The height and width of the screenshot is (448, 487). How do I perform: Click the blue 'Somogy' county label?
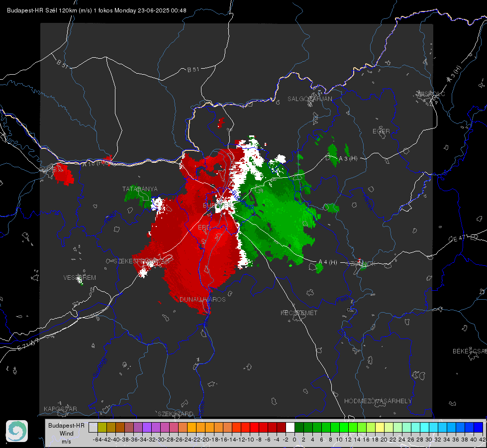pyautogui.click(x=99, y=367)
